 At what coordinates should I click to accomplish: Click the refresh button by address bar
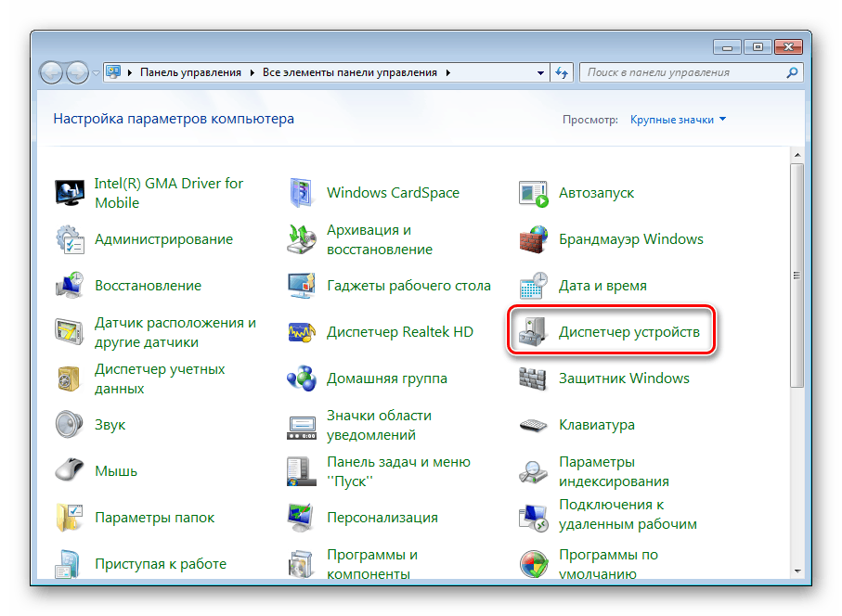point(563,72)
